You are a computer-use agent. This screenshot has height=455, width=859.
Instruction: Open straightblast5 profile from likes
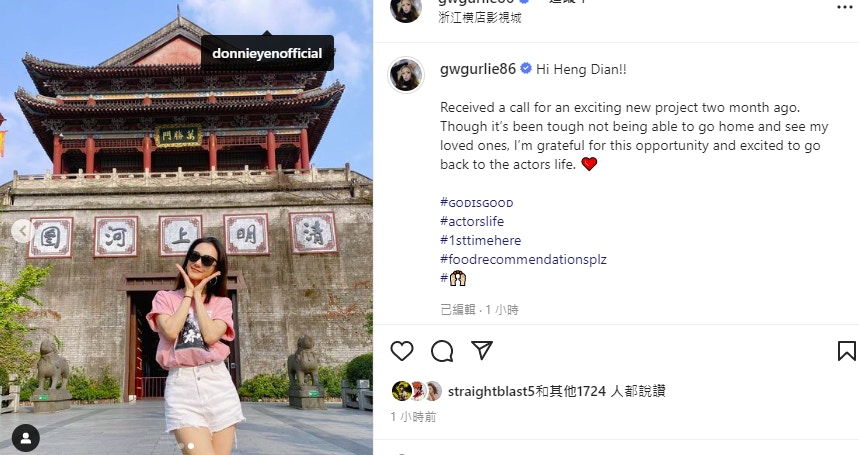[x=491, y=391]
